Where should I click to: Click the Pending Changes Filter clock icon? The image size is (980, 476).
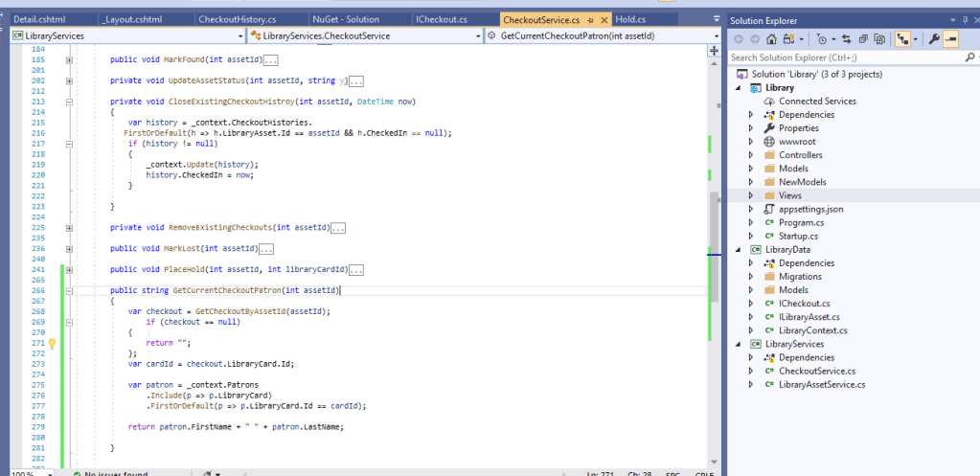[821, 39]
